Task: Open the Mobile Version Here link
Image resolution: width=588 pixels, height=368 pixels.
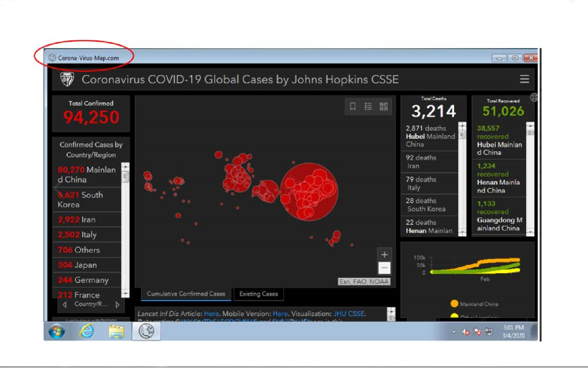Action: coord(280,314)
